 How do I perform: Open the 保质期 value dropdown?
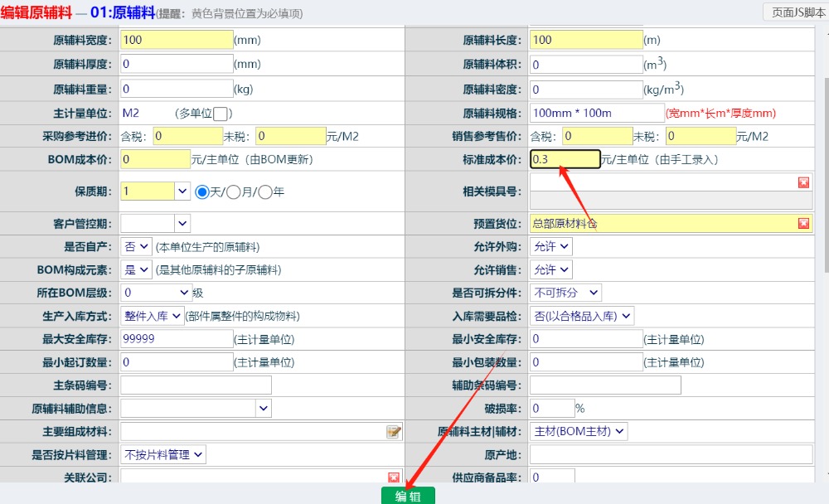pos(182,191)
